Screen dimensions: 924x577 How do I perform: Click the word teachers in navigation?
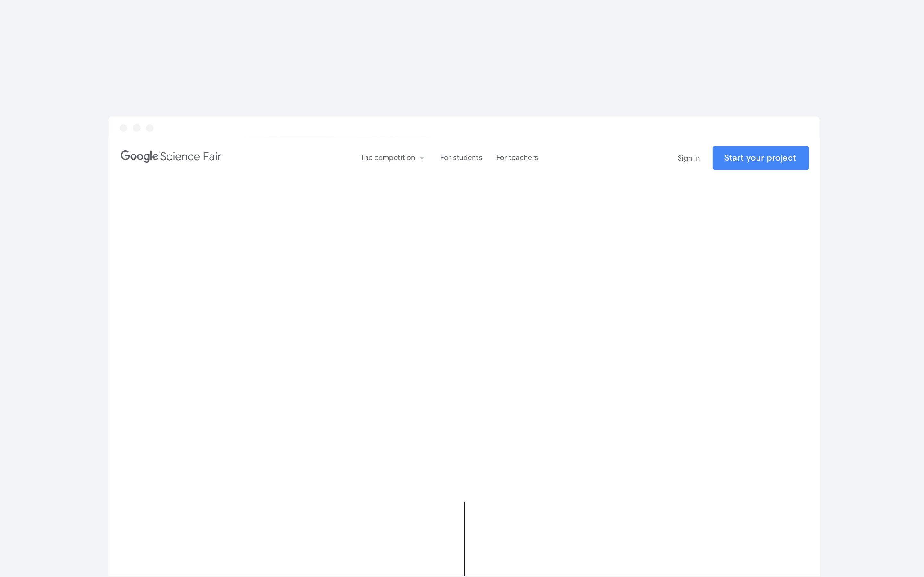tap(524, 158)
